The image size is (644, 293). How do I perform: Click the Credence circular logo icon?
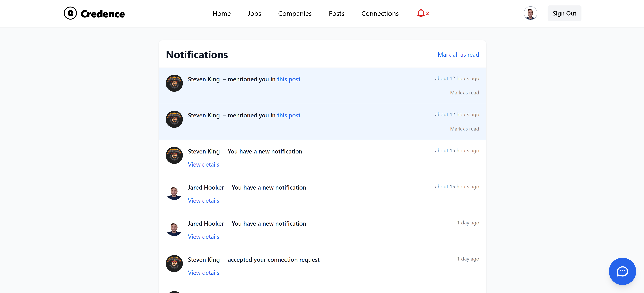pos(70,13)
